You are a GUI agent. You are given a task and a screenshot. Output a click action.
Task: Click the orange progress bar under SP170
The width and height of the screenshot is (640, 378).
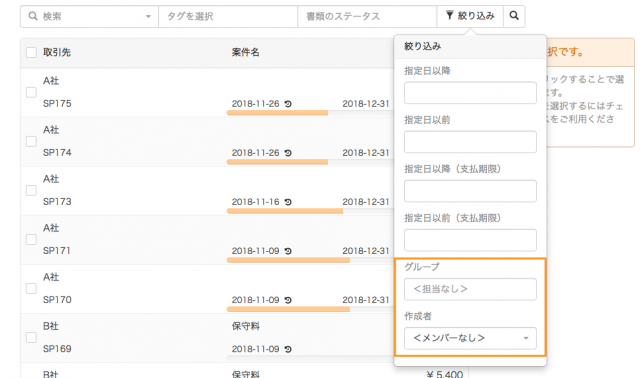click(x=288, y=309)
